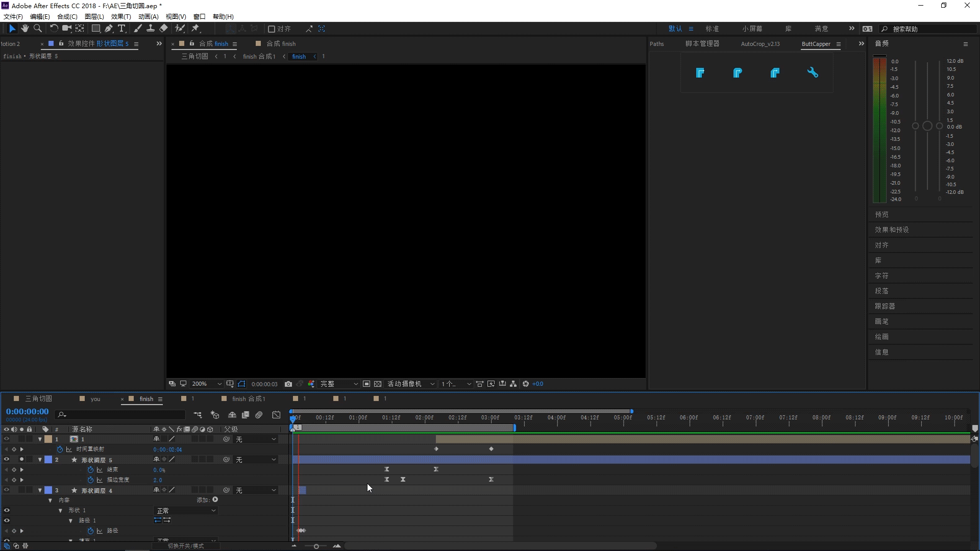Collapse the 形状图层 4 layer
This screenshot has width=980, height=551.
[x=40, y=490]
